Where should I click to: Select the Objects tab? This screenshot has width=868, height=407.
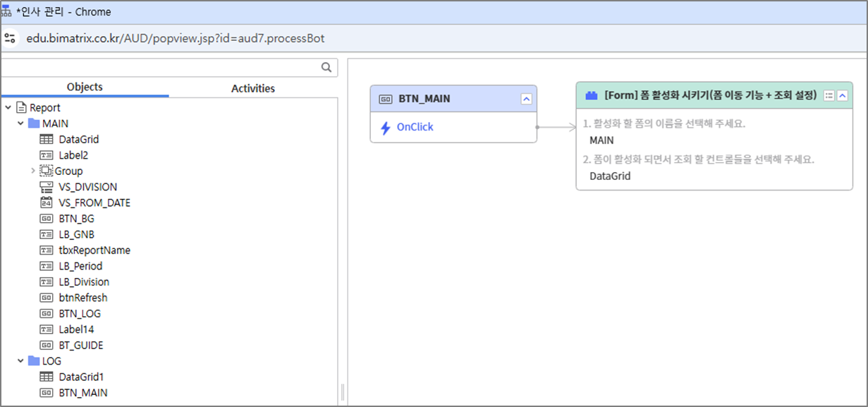point(85,87)
